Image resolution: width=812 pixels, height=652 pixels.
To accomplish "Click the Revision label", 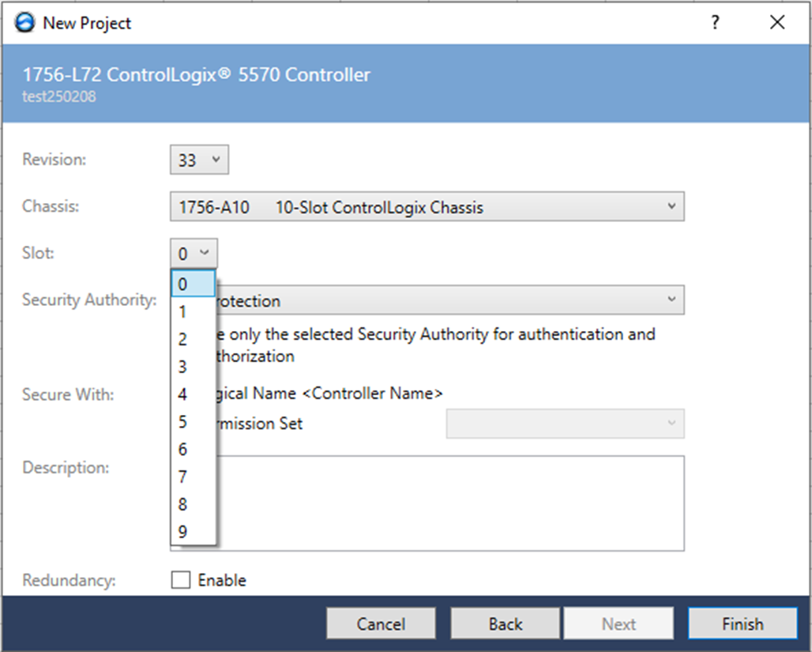I will point(54,160).
